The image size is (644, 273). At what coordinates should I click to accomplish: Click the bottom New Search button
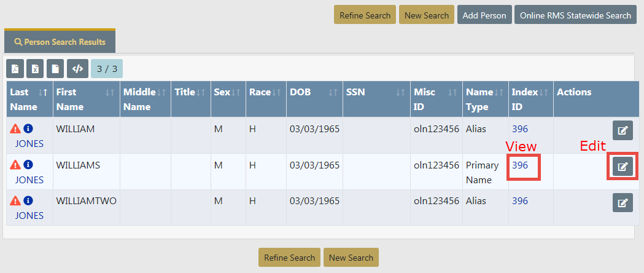point(351,258)
